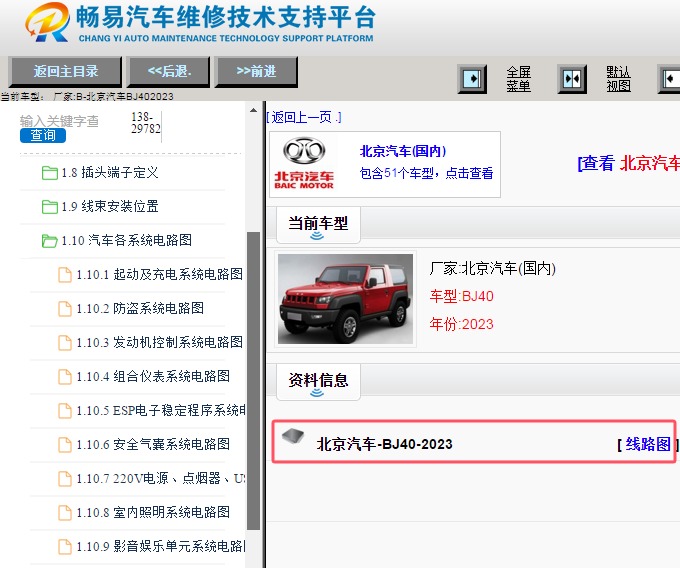Click the document icon beside 1.10.6
The height and width of the screenshot is (568, 680).
click(65, 444)
